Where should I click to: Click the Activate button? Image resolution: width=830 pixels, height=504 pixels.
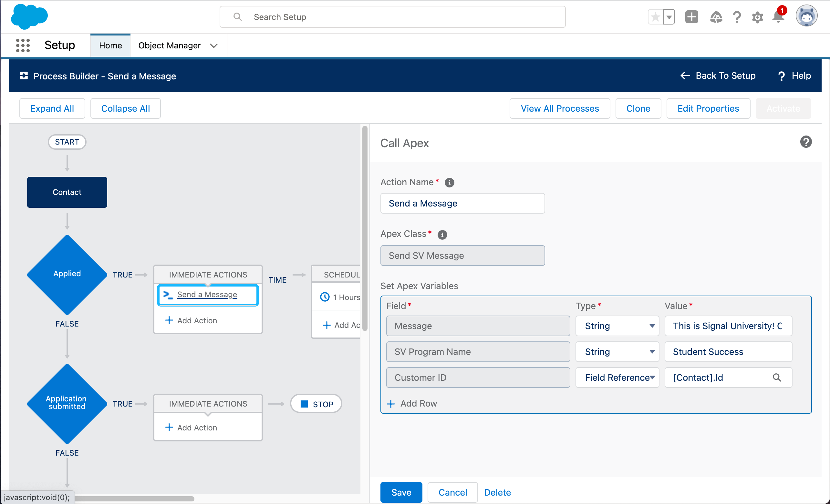click(x=783, y=108)
